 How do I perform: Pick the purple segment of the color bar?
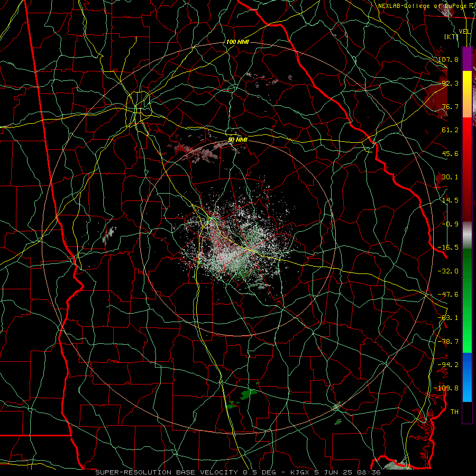[467, 59]
